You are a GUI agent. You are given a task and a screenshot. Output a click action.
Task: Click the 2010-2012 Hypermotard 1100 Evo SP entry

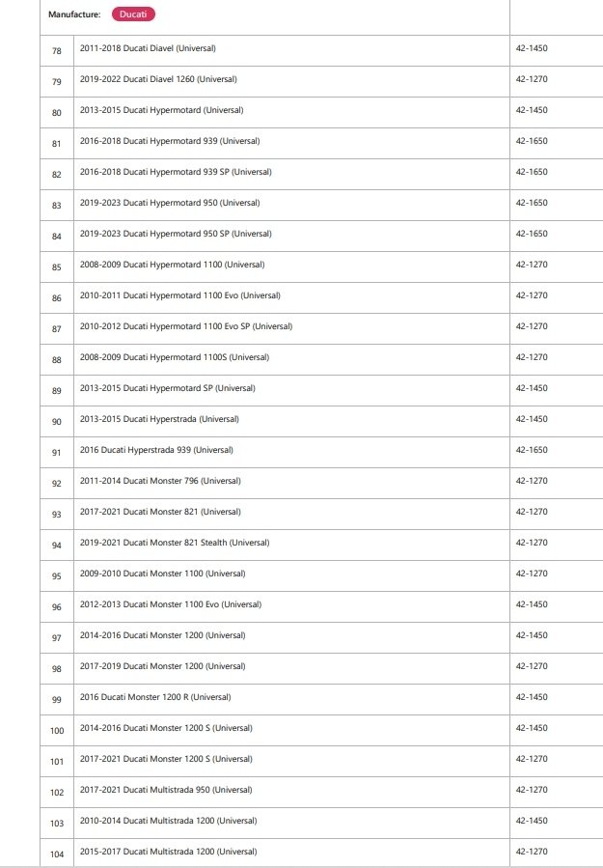click(185, 326)
